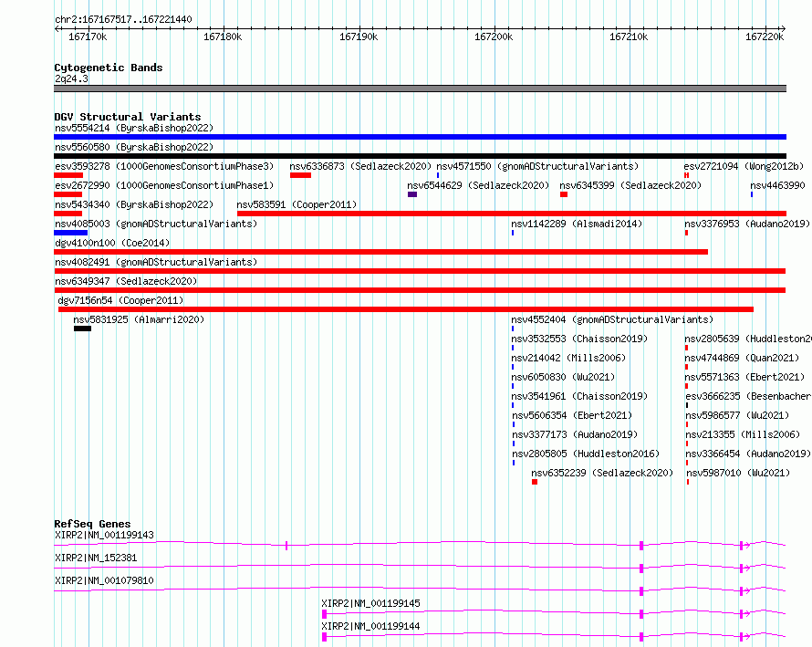The width and height of the screenshot is (812, 647).
Task: Select the red dgv7156n54 variant bar
Action: click(406, 309)
